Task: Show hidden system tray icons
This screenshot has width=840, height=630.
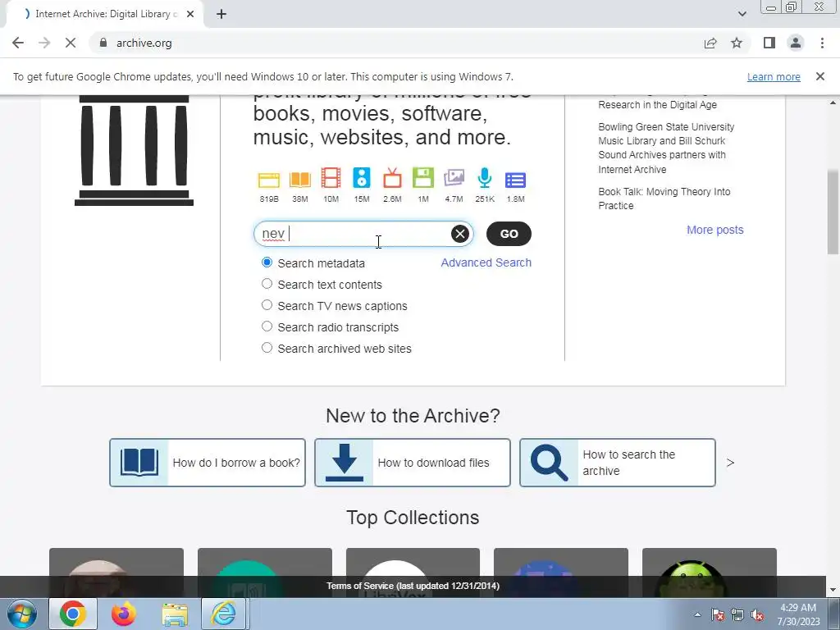Action: tap(697, 615)
